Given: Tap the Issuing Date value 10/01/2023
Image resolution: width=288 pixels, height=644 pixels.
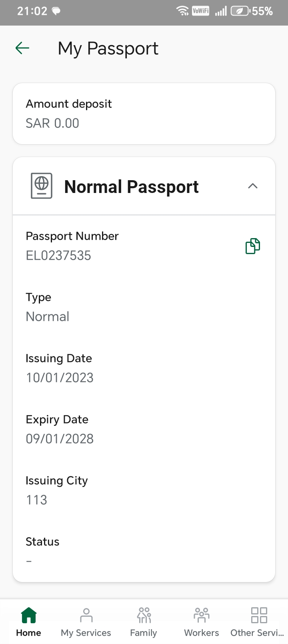Looking at the screenshot, I should point(60,378).
